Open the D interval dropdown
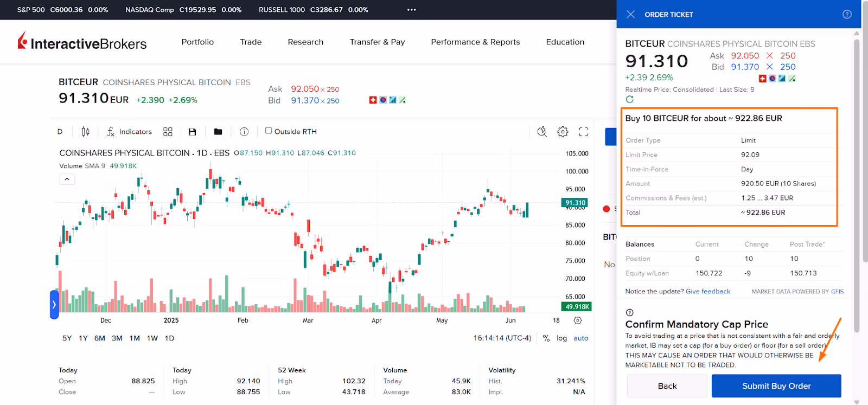The image size is (868, 405). click(x=60, y=132)
